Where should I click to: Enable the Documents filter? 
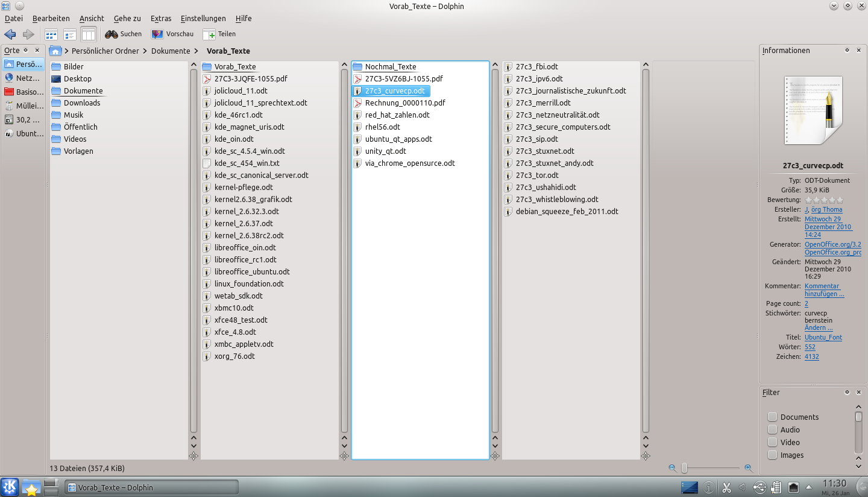(772, 417)
